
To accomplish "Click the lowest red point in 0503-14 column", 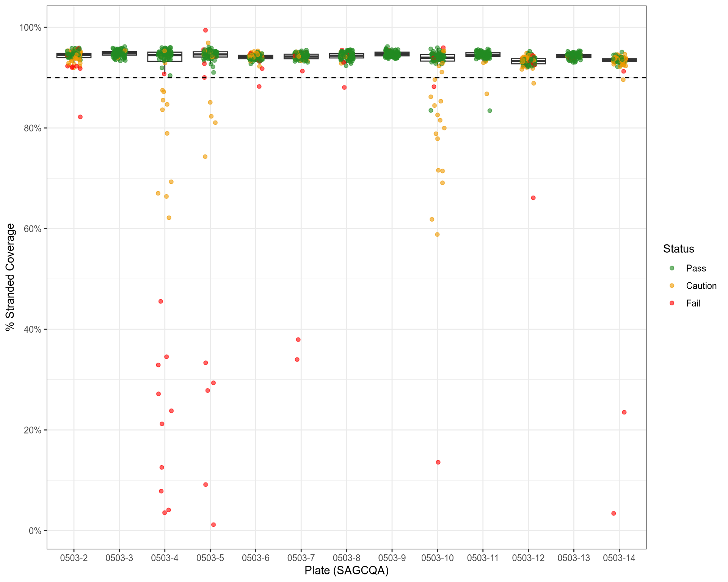I will tap(613, 513).
